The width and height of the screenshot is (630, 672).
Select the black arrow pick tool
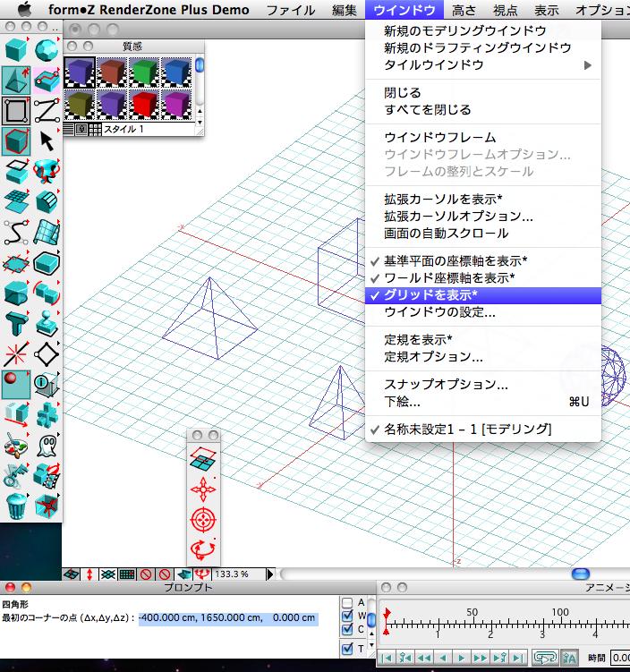click(x=47, y=141)
